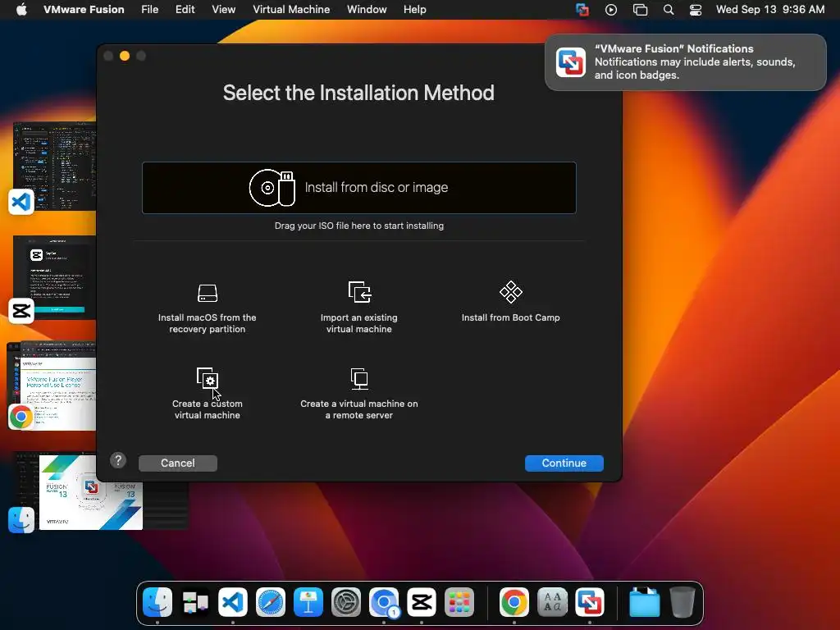Open the Window menu
This screenshot has height=630, width=840.
[x=367, y=10]
